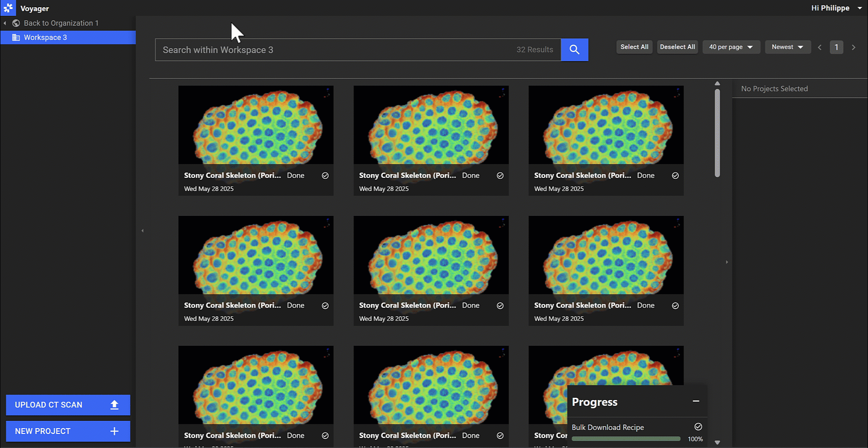
Task: Open the first-row left coral thumbnail
Action: coord(256,125)
